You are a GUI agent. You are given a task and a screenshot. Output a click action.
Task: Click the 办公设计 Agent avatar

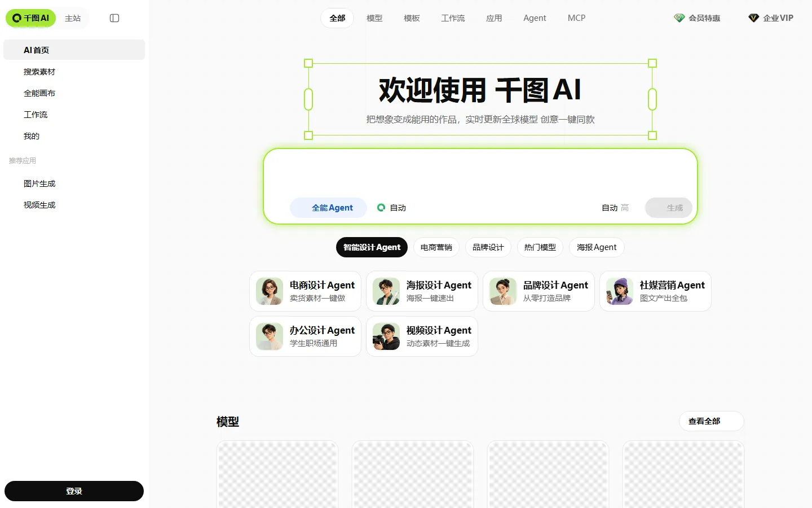(x=270, y=336)
